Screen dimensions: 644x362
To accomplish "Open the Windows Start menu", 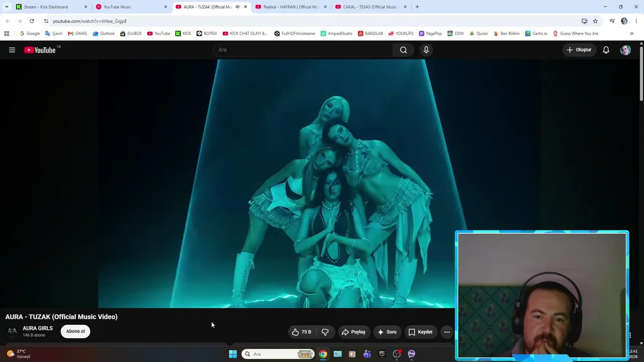I will click(x=233, y=354).
